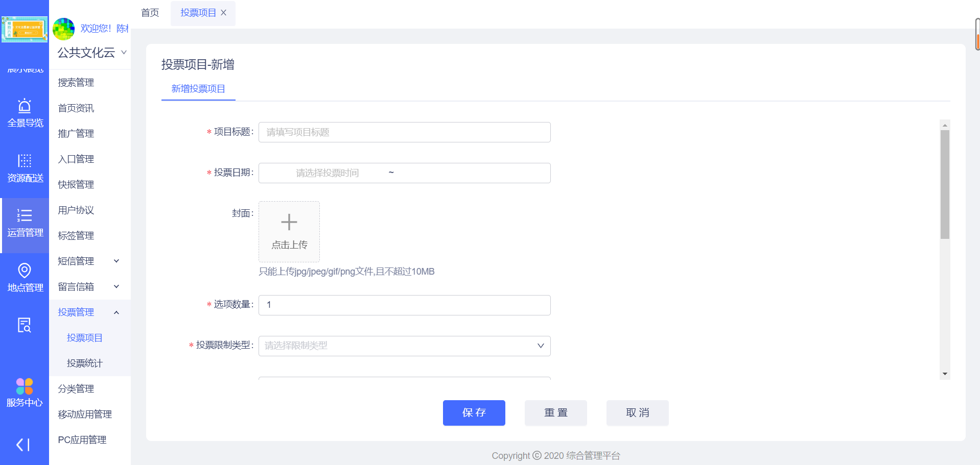Click the 投票项目-新增 page heading
Viewport: 980px width, 465px height.
tap(198, 65)
